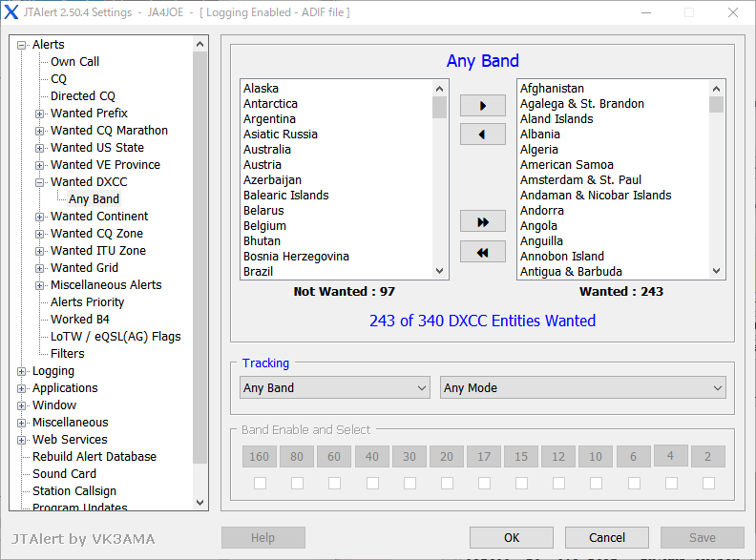Click the Cancel button

click(607, 537)
